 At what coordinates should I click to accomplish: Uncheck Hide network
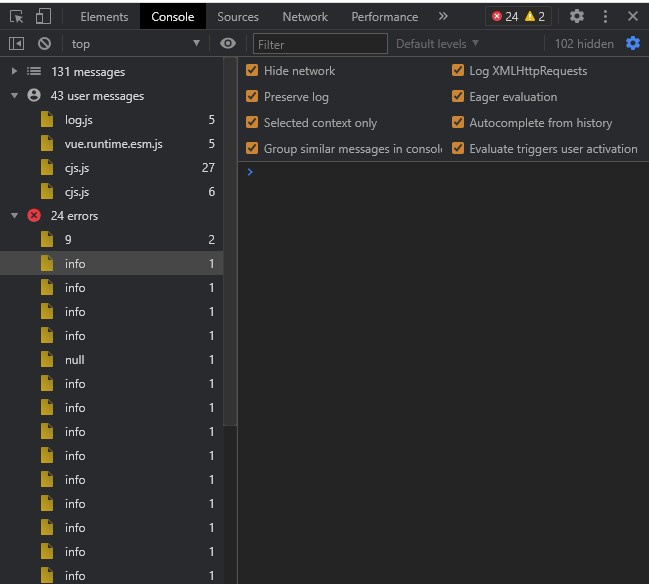[252, 70]
